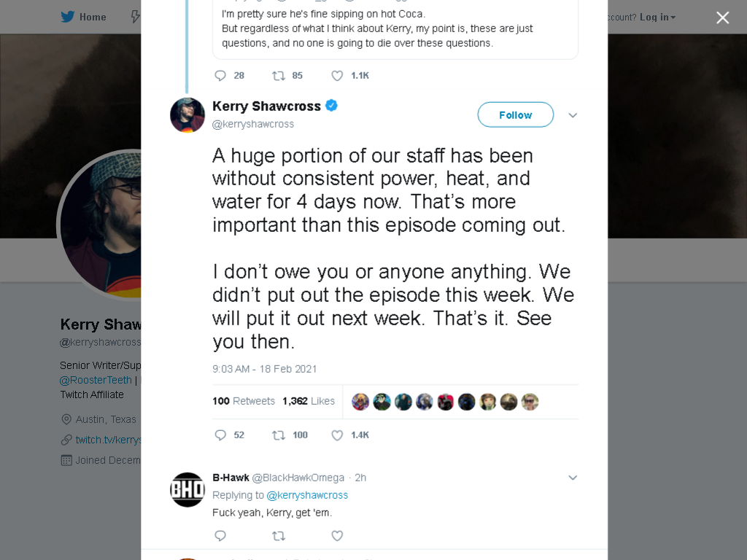
Task: Like the main tweet with 1.4K hearts
Action: 337,435
